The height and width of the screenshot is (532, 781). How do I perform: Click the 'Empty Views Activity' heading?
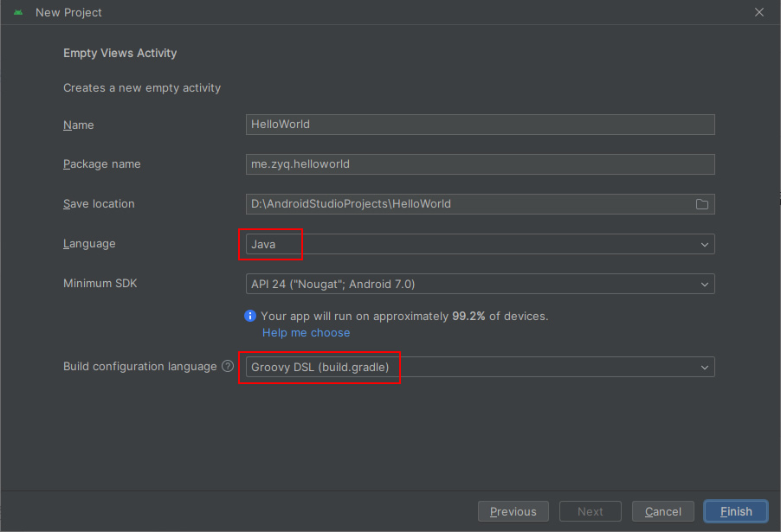(120, 53)
